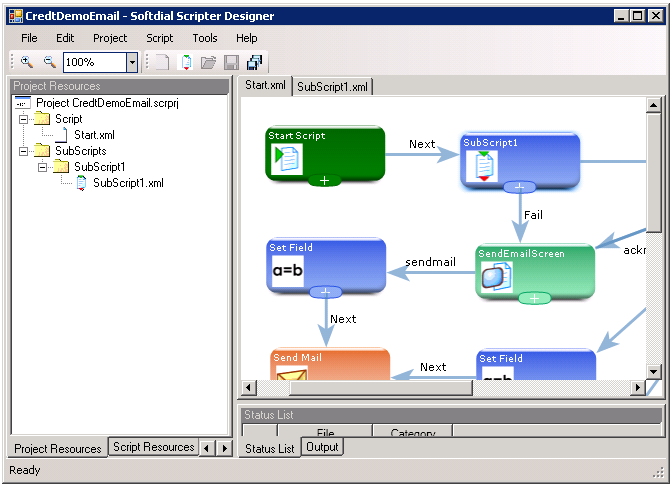Open the Edit menu

tap(65, 38)
